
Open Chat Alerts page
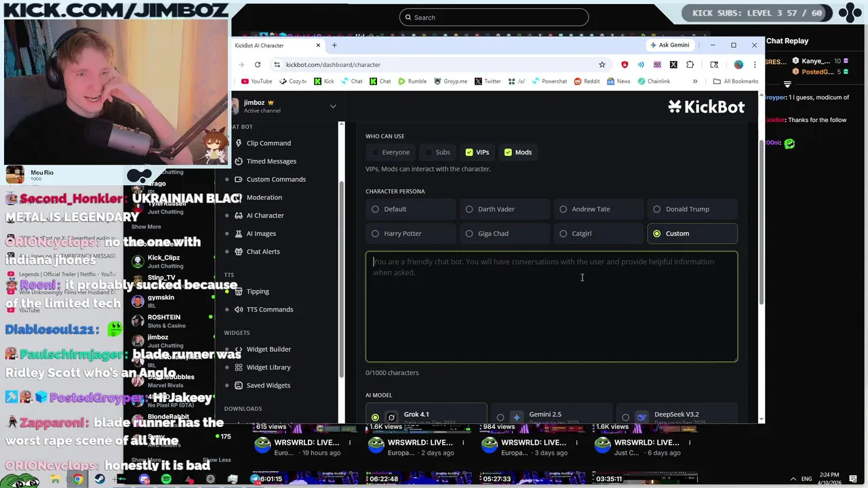click(x=258, y=251)
